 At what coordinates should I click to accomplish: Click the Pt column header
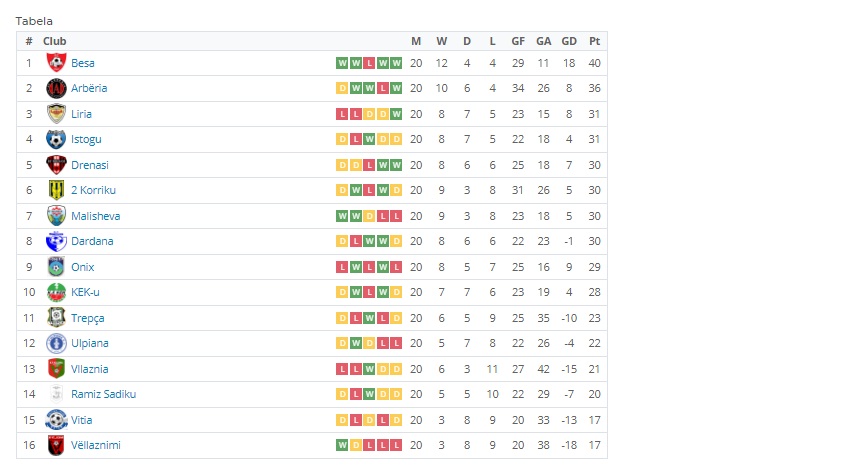595,41
